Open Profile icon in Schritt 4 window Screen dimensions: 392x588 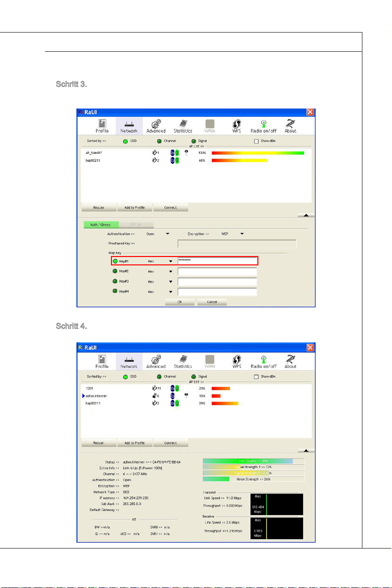pyautogui.click(x=102, y=362)
